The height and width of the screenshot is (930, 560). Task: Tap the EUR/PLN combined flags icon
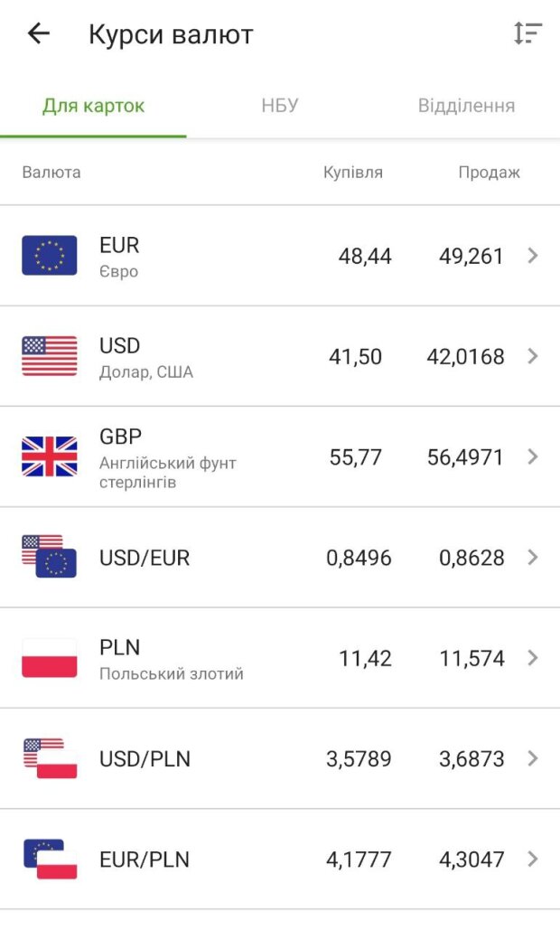pos(50,859)
